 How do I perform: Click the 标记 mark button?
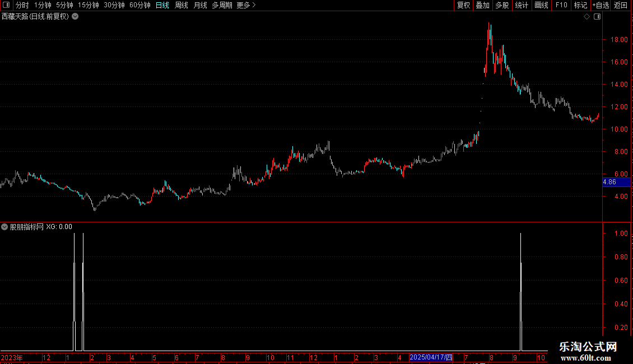tap(580, 5)
